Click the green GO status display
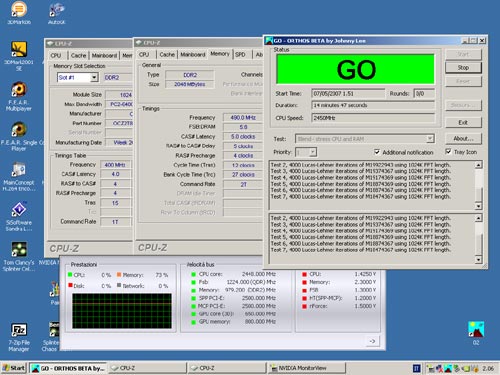This screenshot has height=375, width=500. tap(355, 69)
